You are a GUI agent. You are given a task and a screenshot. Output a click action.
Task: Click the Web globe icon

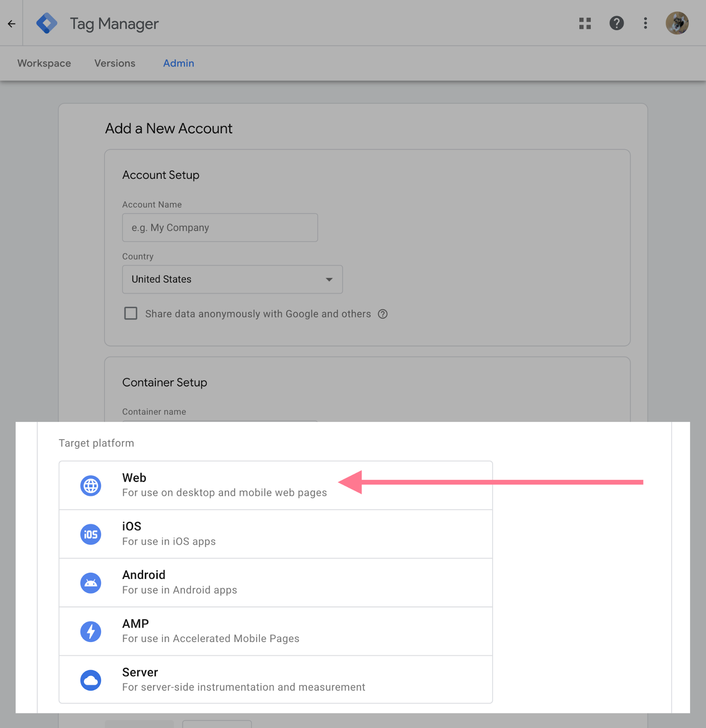[91, 485]
